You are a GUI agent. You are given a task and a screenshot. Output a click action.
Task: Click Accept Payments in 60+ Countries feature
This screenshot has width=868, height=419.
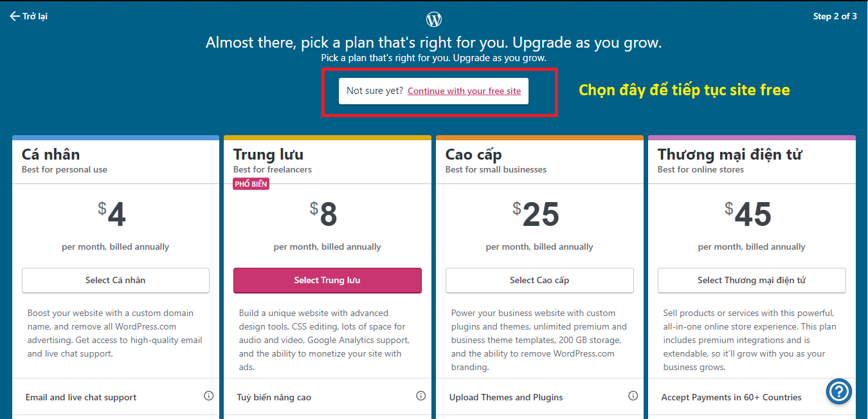(x=731, y=398)
